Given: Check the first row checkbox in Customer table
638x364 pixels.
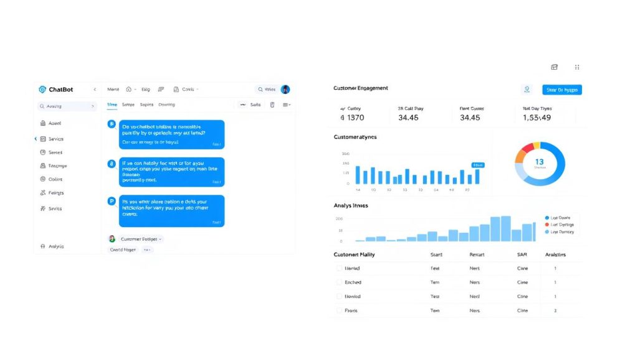Looking at the screenshot, I should coord(338,268).
